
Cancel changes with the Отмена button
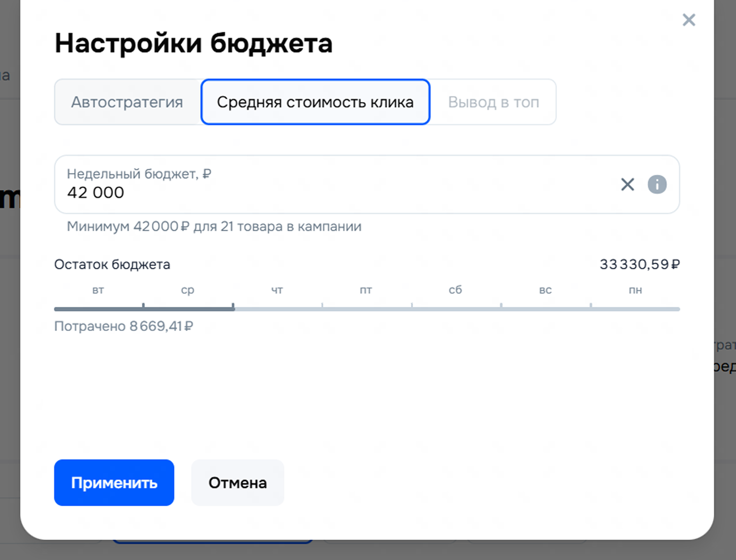[237, 483]
